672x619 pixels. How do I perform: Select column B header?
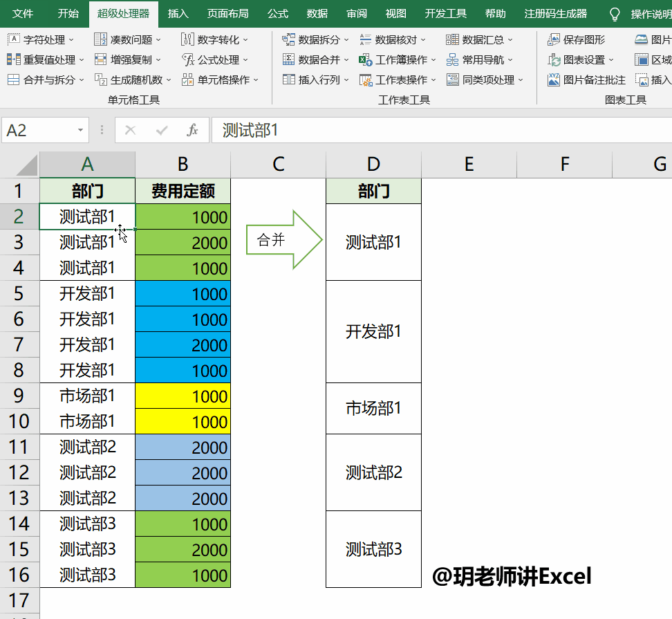pos(183,164)
